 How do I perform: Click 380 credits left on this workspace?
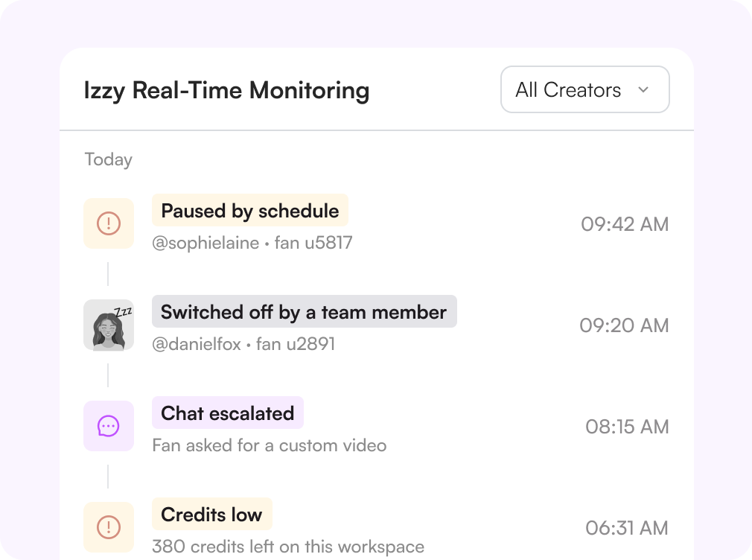(x=287, y=547)
